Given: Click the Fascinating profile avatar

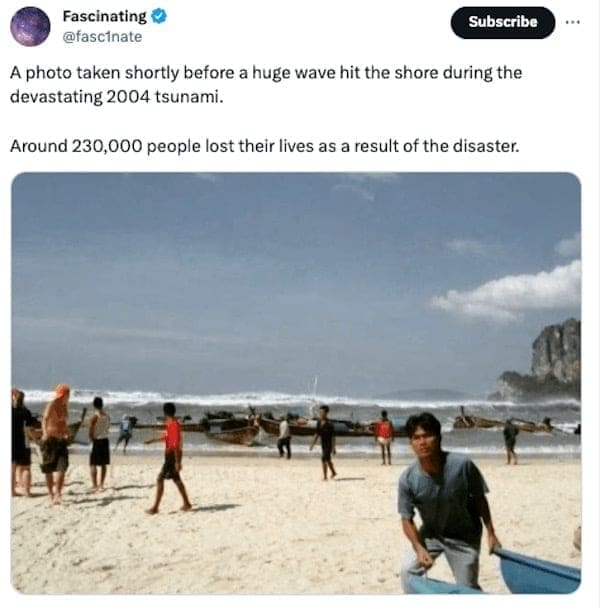Looking at the screenshot, I should coord(30,26).
